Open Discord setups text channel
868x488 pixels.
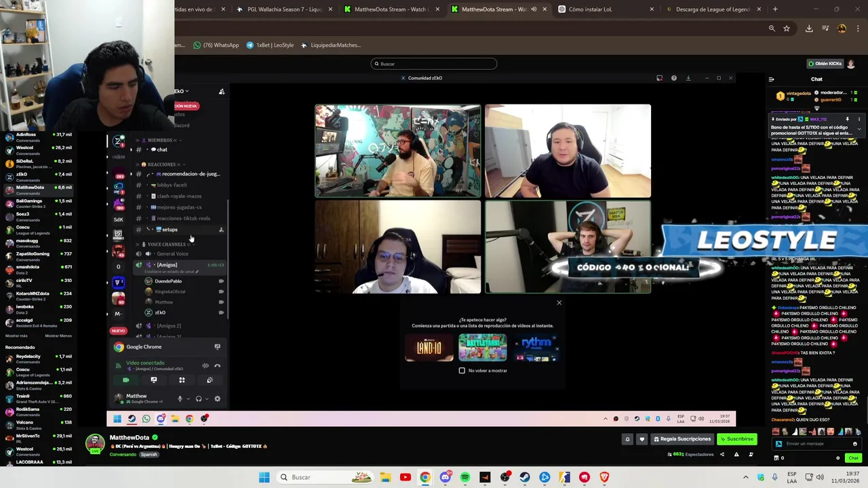tap(180, 230)
